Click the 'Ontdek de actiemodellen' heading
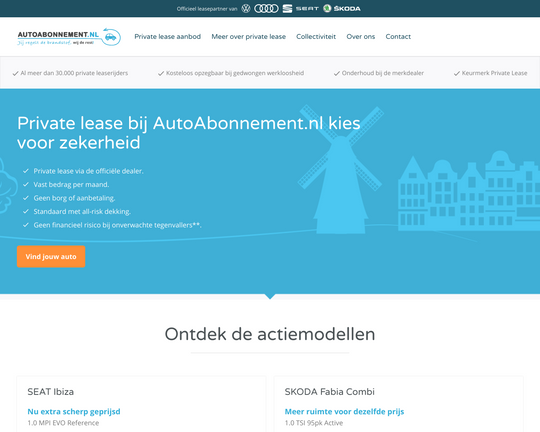 coord(270,334)
